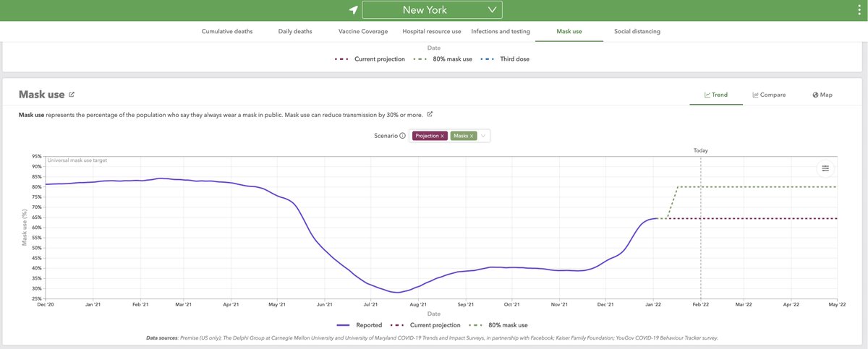The height and width of the screenshot is (349, 868).
Task: Switch to the Vaccine Coverage tab
Action: click(363, 32)
